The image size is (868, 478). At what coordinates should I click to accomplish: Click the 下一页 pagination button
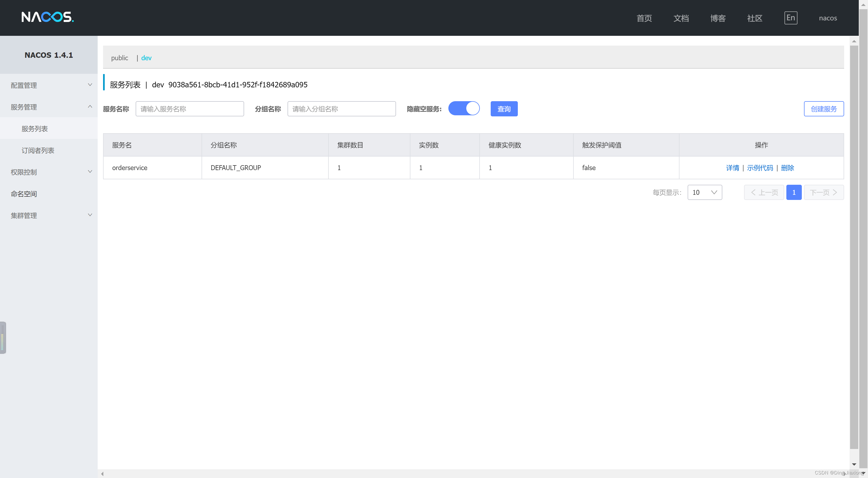click(824, 192)
